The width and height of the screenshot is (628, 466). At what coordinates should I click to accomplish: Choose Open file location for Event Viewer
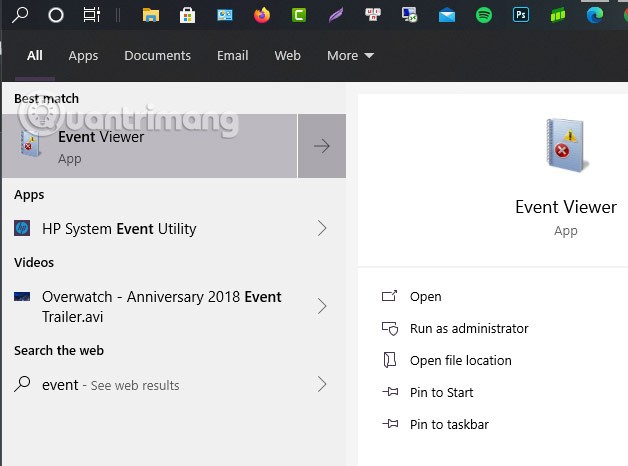point(460,361)
